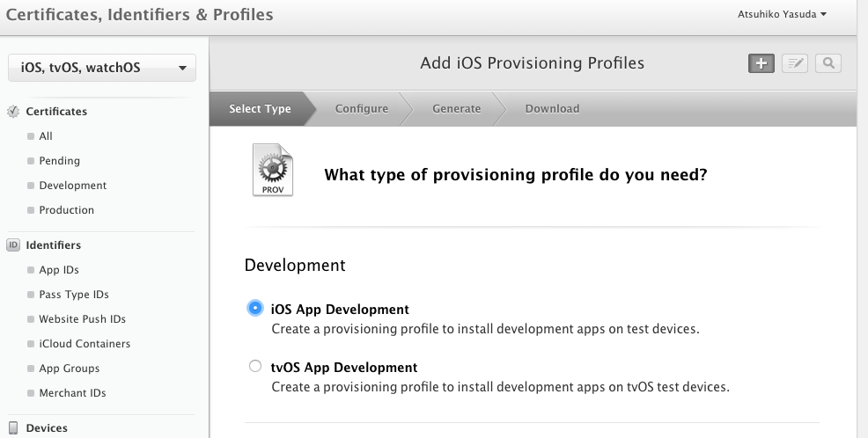Open the iOS, tvOS, watchOS platform dropdown
This screenshot has width=868, height=438.
[x=102, y=68]
